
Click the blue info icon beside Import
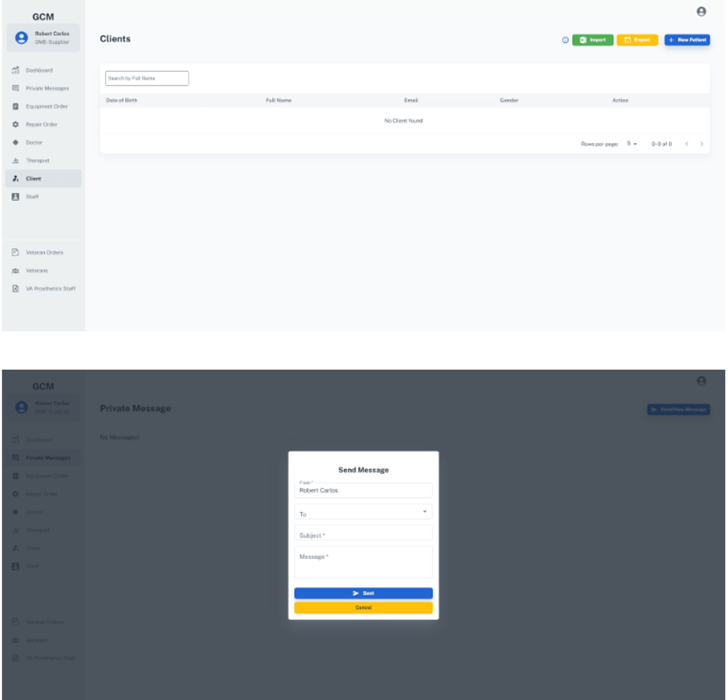(x=565, y=40)
